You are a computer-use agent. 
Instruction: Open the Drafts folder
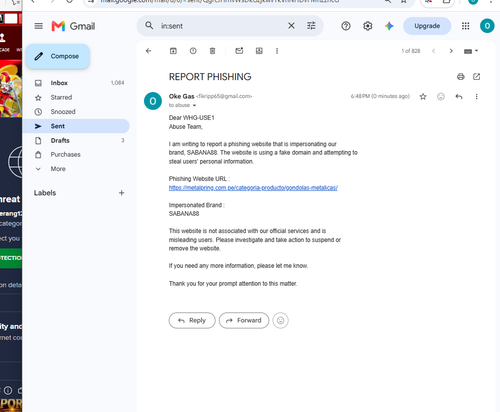click(x=76, y=140)
